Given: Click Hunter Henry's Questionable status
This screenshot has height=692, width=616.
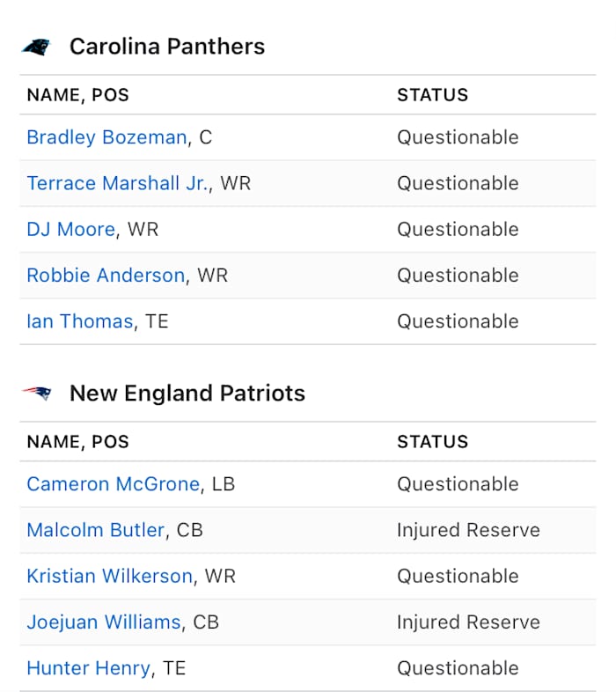Looking at the screenshot, I should 458,668.
